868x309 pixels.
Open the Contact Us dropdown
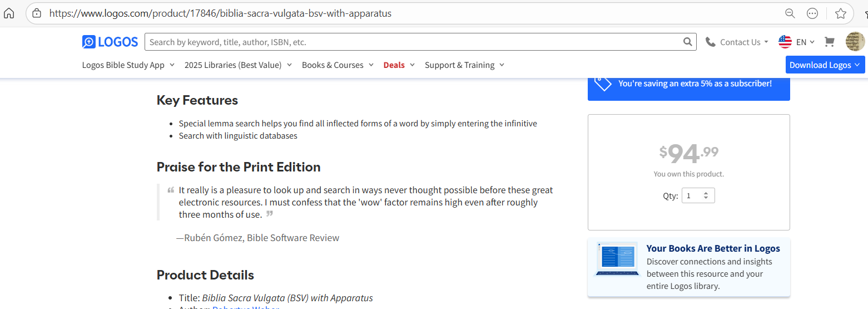coord(744,42)
